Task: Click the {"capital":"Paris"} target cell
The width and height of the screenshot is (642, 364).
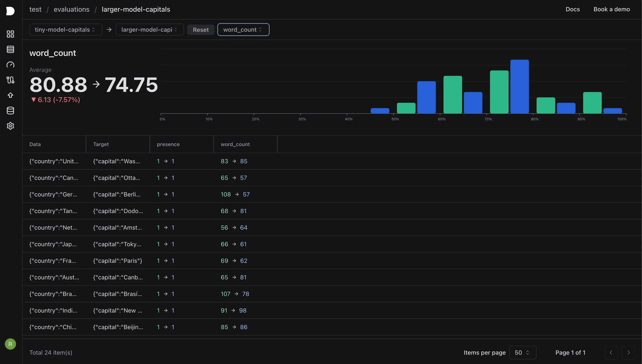Action: [118, 261]
